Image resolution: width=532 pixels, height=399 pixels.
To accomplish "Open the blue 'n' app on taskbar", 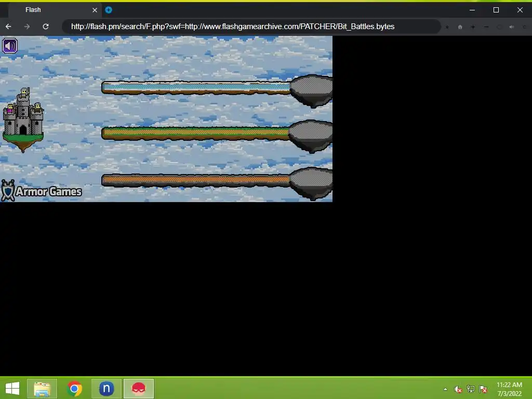I will pyautogui.click(x=107, y=389).
